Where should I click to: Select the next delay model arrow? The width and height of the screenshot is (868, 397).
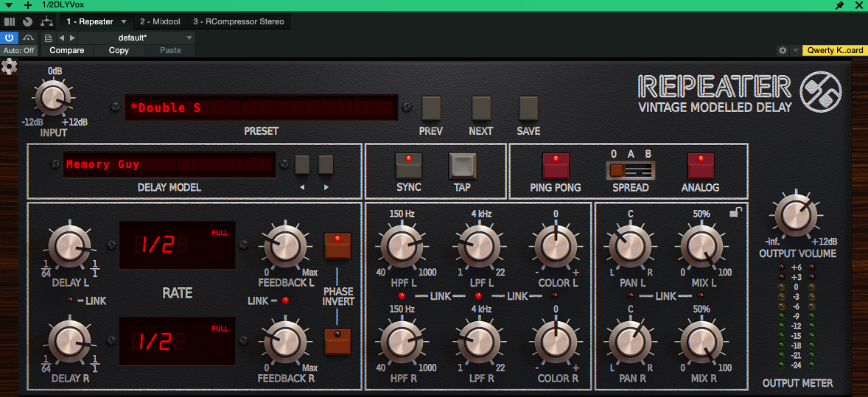click(x=326, y=165)
